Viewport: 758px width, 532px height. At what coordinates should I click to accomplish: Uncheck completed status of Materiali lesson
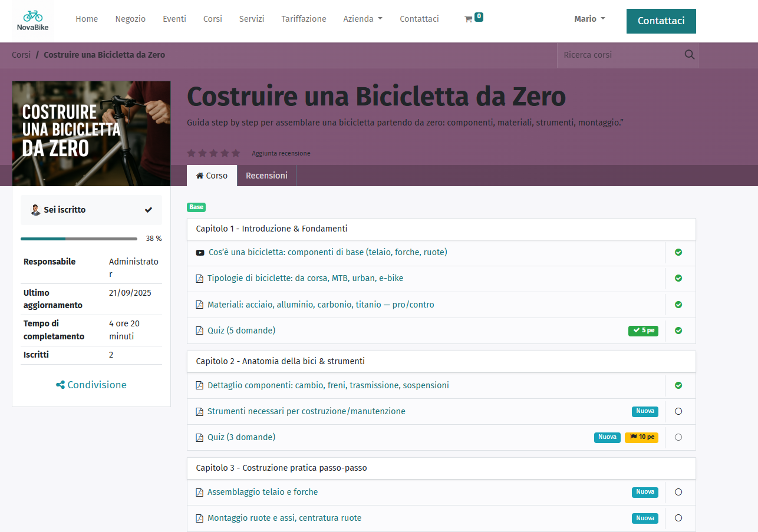click(678, 305)
